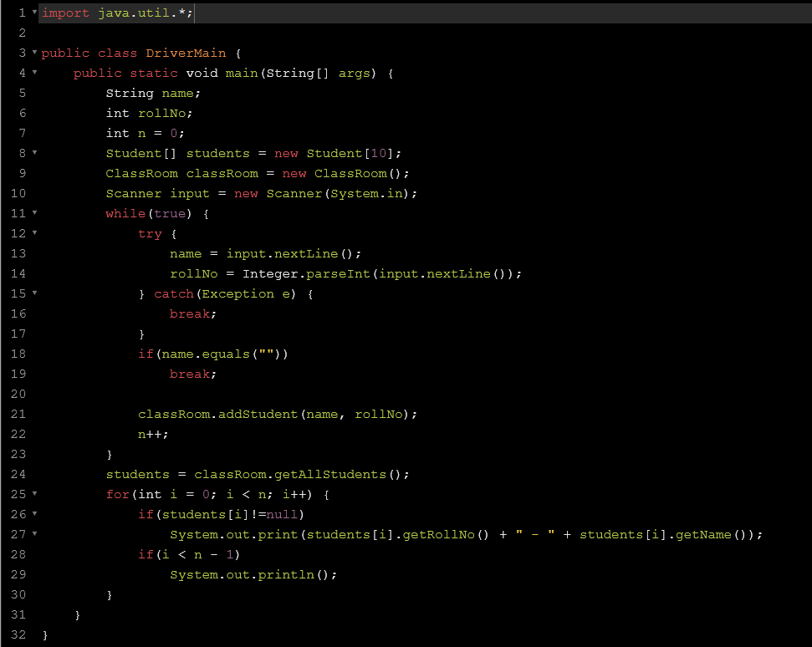The image size is (812, 647).
Task: Collapse the try block fold on line 12
Action: click(x=33, y=233)
